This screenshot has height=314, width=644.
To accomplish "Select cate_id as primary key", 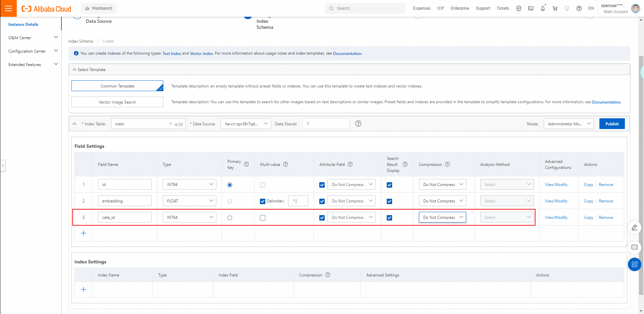I will pos(230,218).
